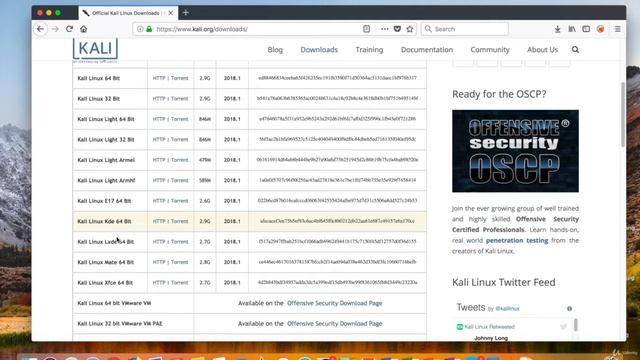
Task: Click the Johnny Long tweet author name
Action: click(491, 338)
